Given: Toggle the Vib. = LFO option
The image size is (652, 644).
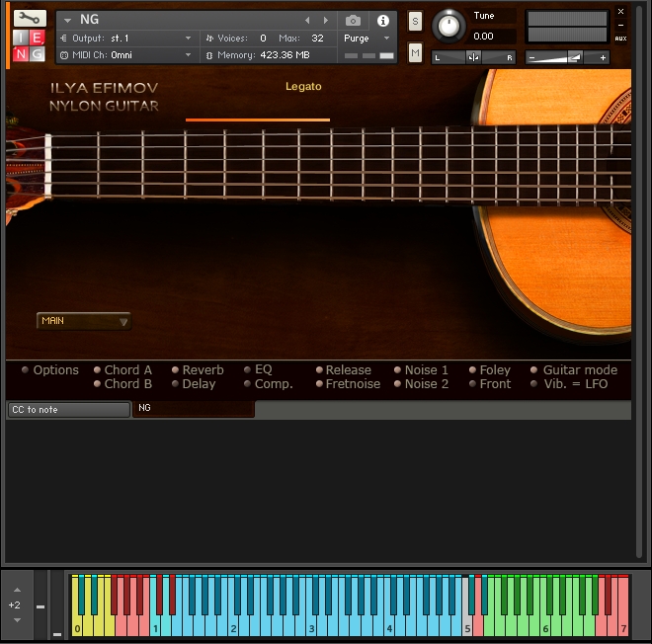Looking at the screenshot, I should (x=533, y=384).
